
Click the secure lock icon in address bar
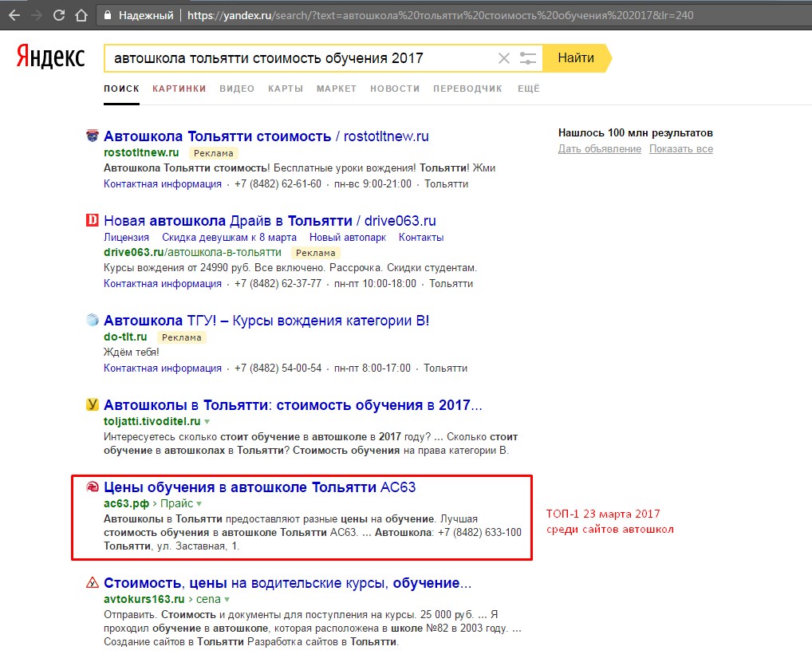pos(108,15)
